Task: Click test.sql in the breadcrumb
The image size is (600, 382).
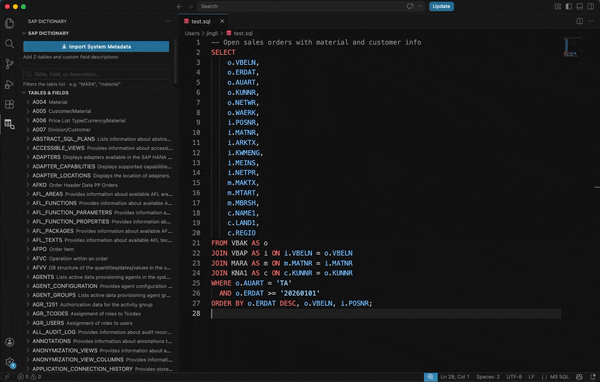Action: [243, 33]
